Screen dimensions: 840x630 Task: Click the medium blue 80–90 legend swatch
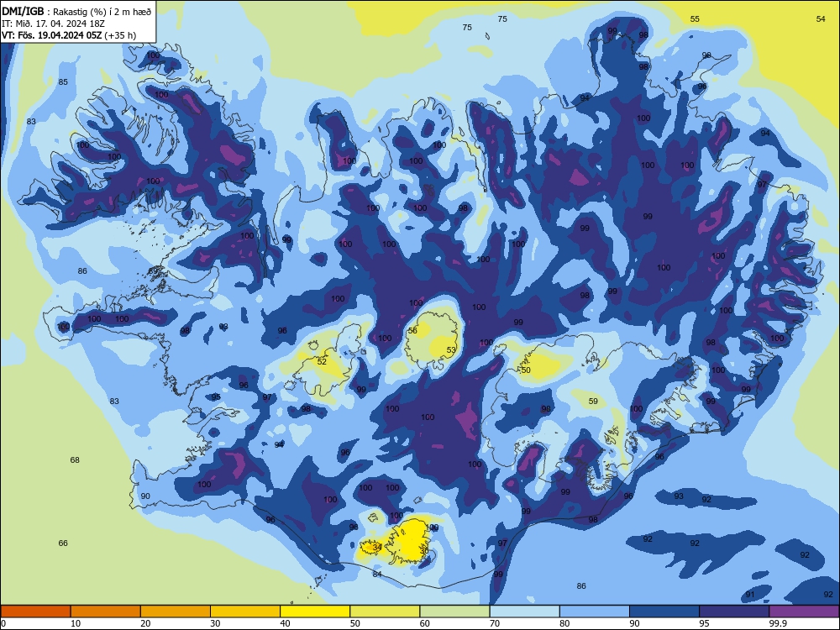coord(595,612)
